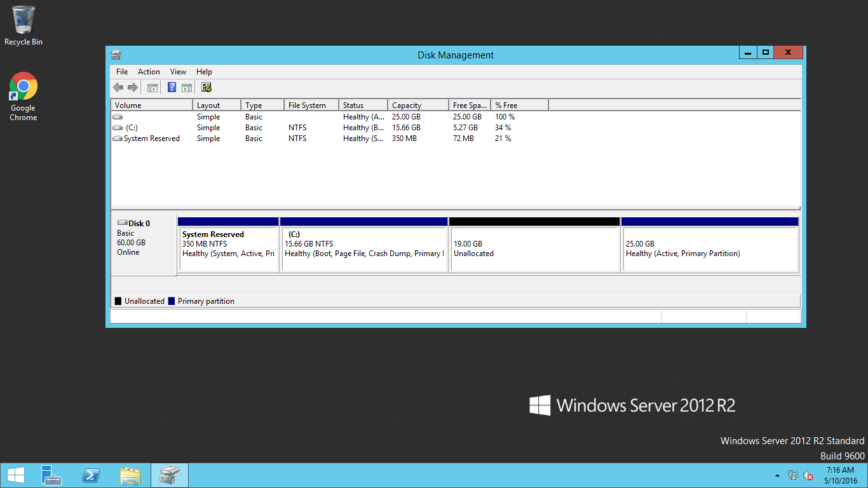Click the black Unallocated legend swatch
The image size is (868, 488).
118,301
